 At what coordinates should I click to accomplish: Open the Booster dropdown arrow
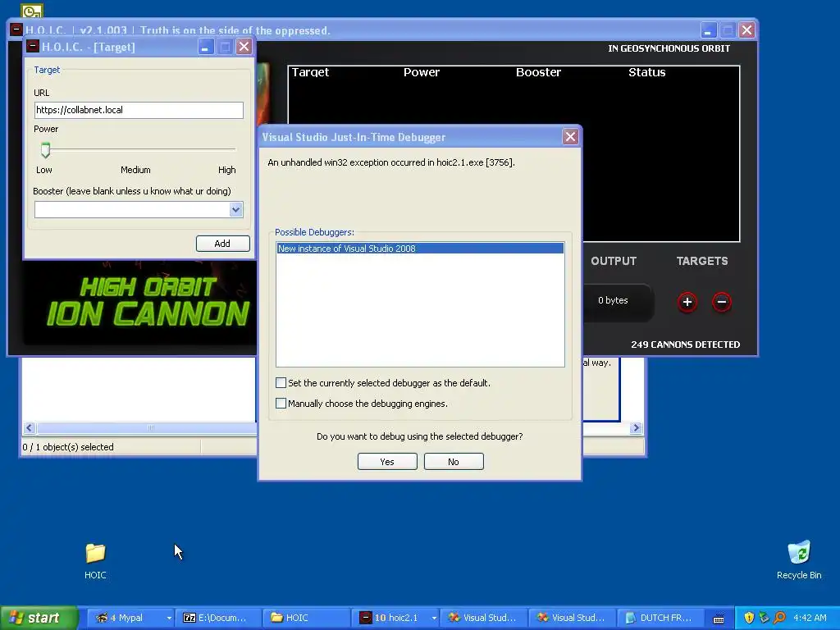tap(235, 209)
